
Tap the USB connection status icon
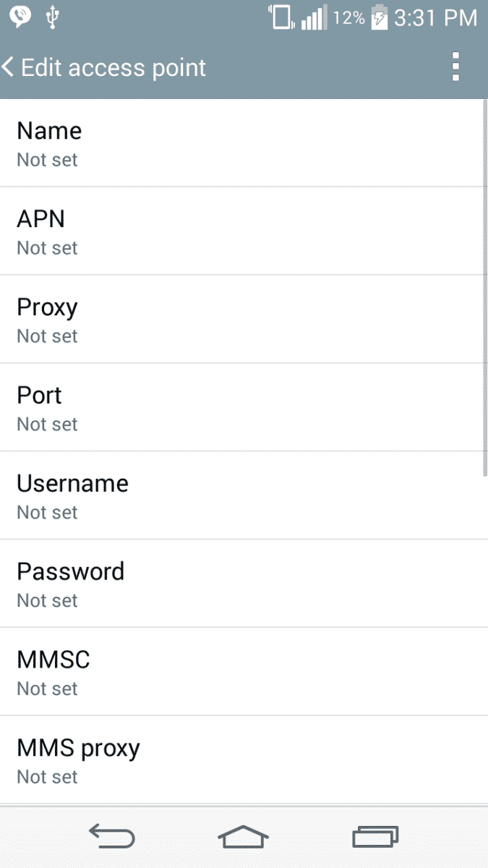click(x=52, y=17)
